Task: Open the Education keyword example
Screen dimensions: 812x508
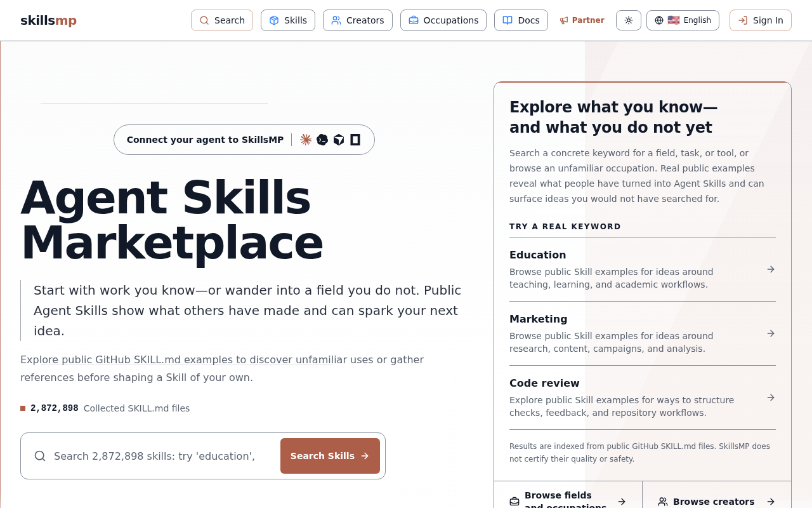Action: click(x=643, y=269)
